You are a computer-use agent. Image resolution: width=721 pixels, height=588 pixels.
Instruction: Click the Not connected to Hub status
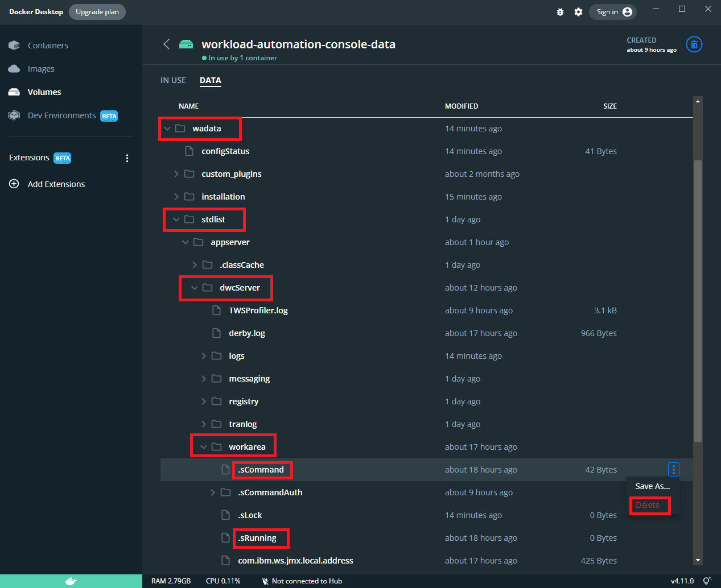pos(302,581)
